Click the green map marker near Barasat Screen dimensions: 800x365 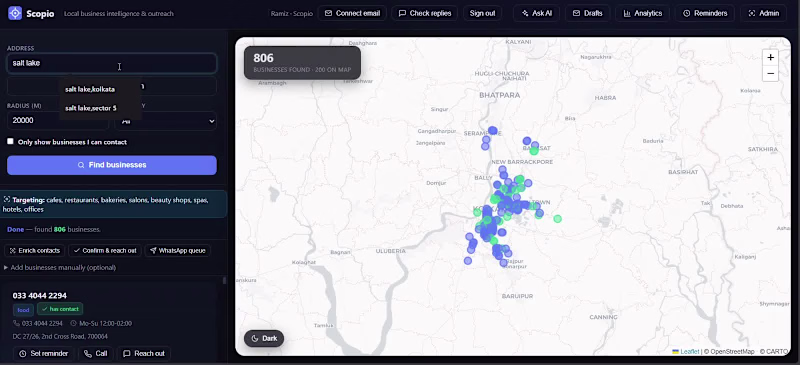(534, 151)
